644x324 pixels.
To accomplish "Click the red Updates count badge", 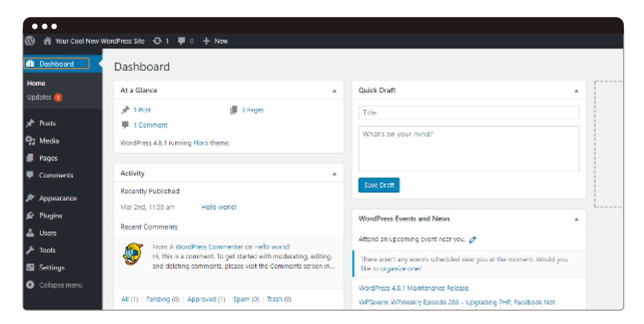I will 58,97.
